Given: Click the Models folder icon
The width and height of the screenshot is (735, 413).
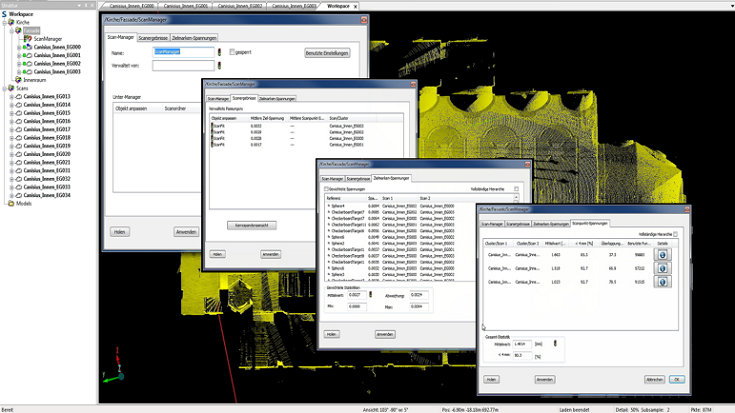Looking at the screenshot, I should [11, 203].
